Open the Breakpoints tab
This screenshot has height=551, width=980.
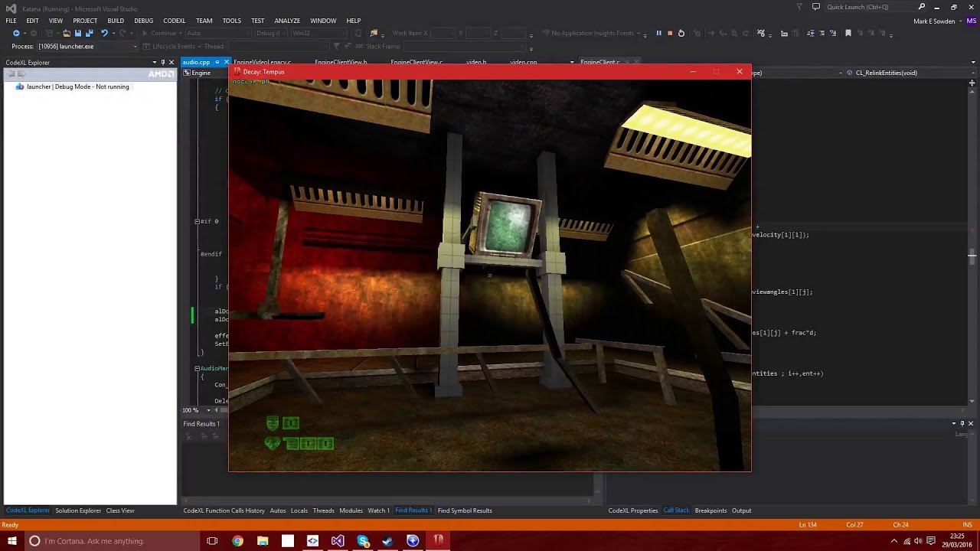[710, 510]
